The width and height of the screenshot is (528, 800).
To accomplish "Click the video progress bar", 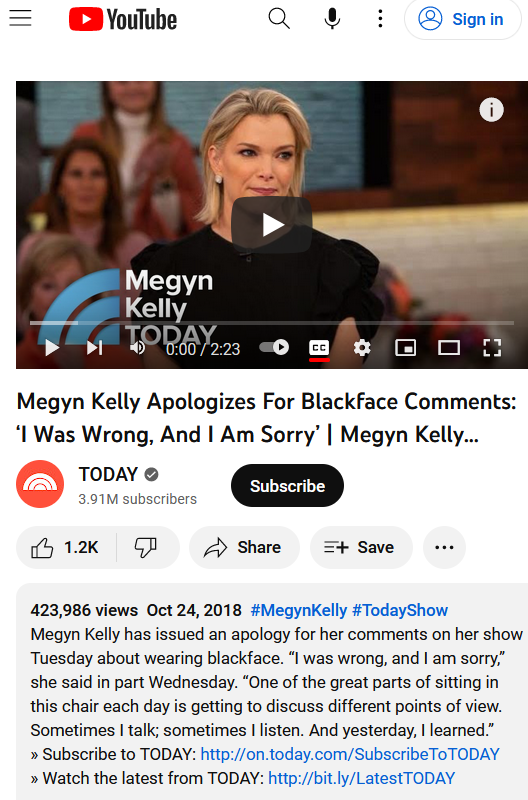I will [x=271, y=323].
